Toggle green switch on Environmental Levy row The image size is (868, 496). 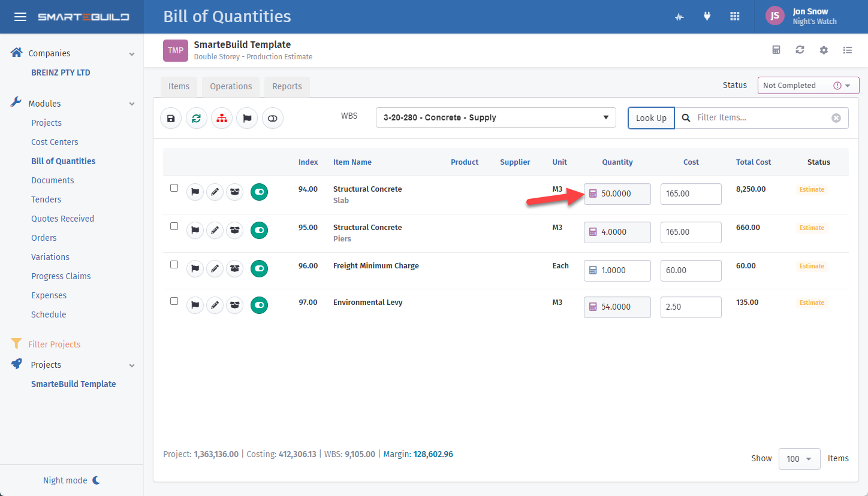pos(259,306)
